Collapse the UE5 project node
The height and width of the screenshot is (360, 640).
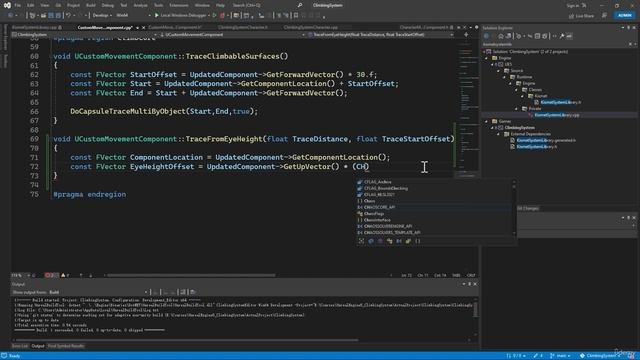[492, 64]
